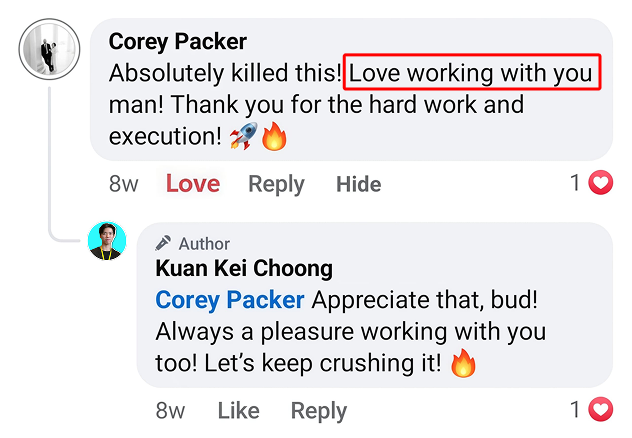
Task: Open the Kuan Kei Choong author name link
Action: (244, 269)
